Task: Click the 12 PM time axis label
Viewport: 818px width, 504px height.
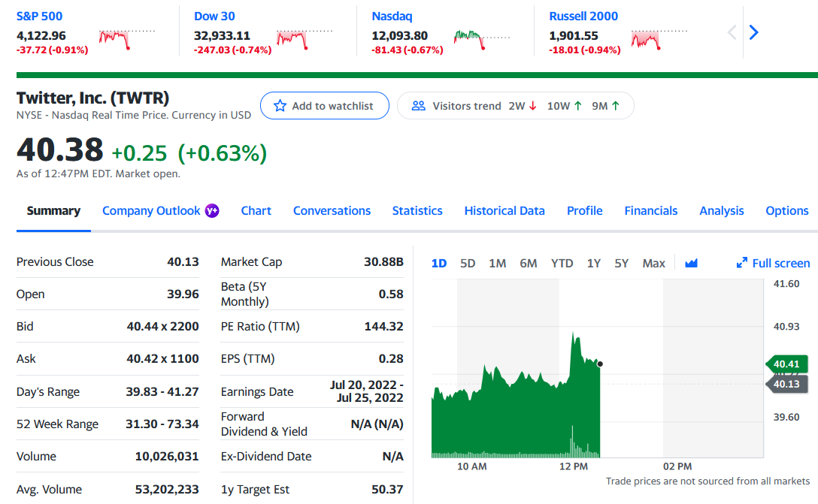Action: tap(574, 466)
